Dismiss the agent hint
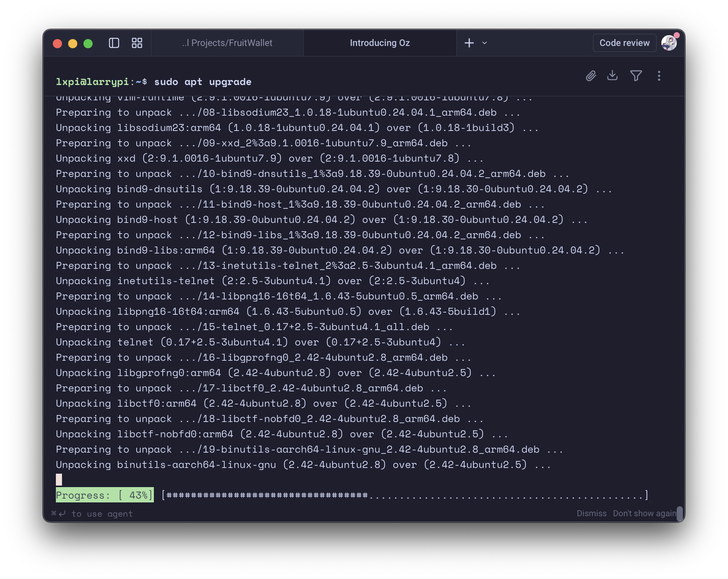The height and width of the screenshot is (579, 728). 591,514
